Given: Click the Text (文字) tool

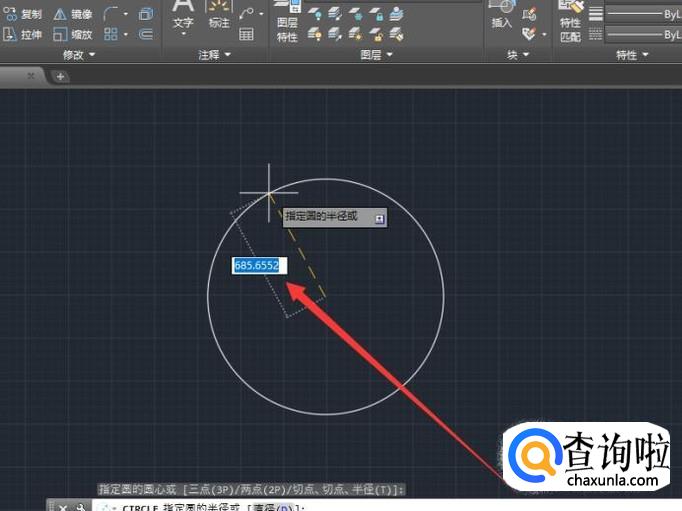Looking at the screenshot, I should [x=183, y=20].
